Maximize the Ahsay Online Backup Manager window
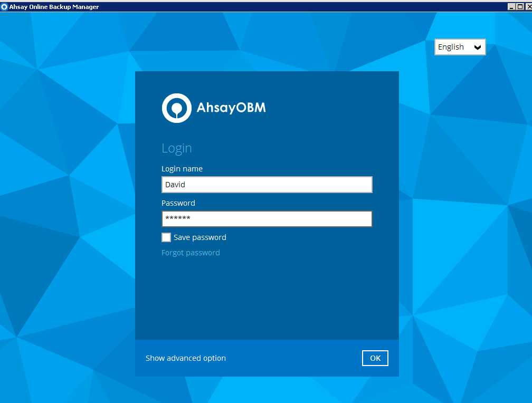 (520, 6)
